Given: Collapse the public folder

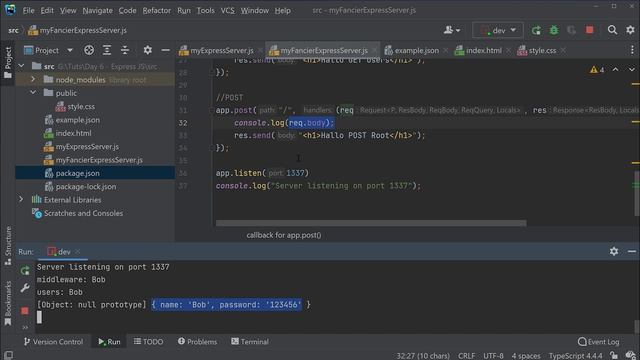Looking at the screenshot, I should [33, 93].
